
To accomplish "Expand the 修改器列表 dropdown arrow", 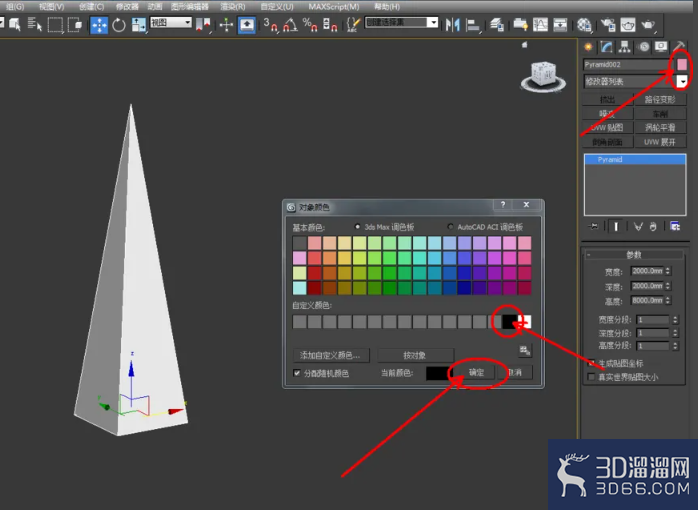I will pyautogui.click(x=682, y=81).
